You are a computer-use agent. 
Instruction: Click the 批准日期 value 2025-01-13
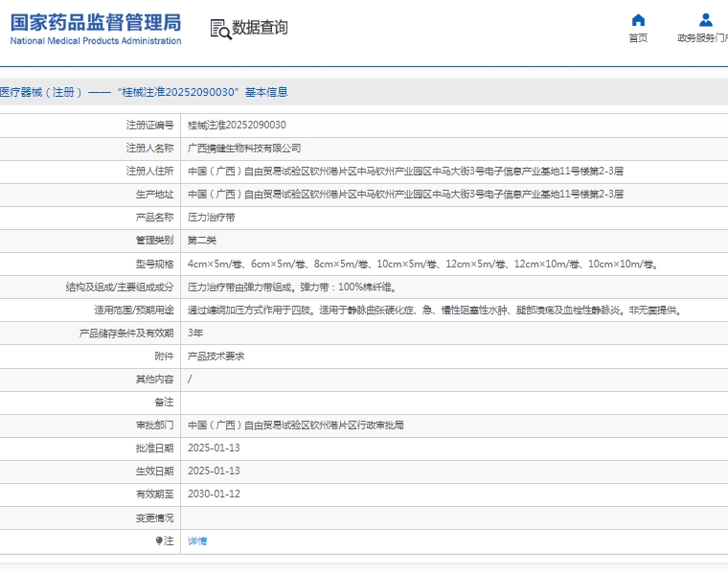pos(214,448)
